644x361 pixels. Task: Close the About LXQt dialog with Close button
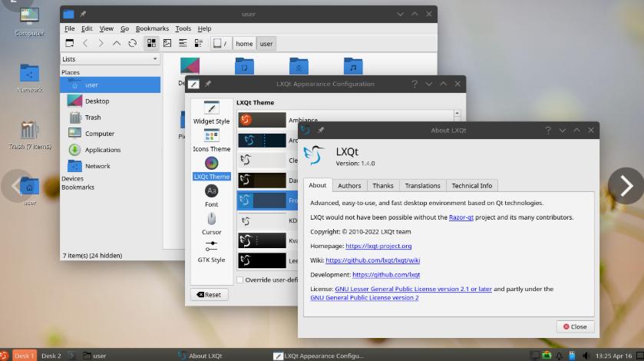click(575, 326)
